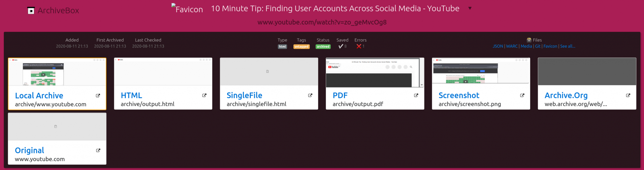Click archive/singlefile.html path text
Screen dimensions: 644x170
[257, 104]
